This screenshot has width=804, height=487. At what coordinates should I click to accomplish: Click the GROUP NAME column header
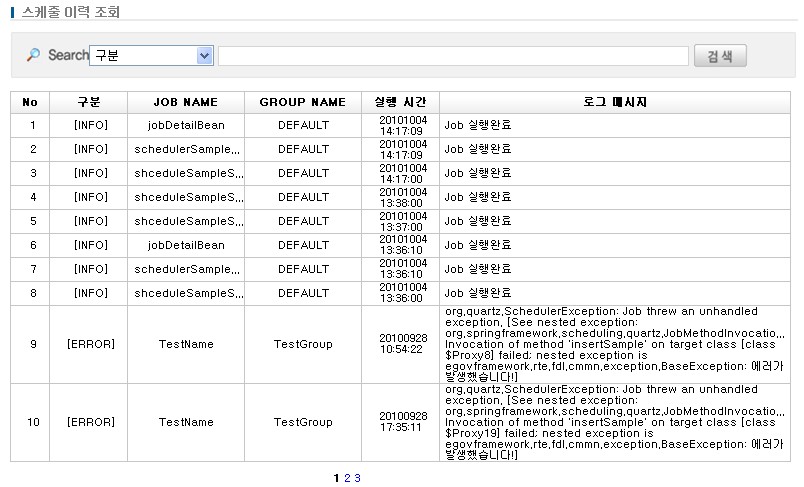[303, 102]
